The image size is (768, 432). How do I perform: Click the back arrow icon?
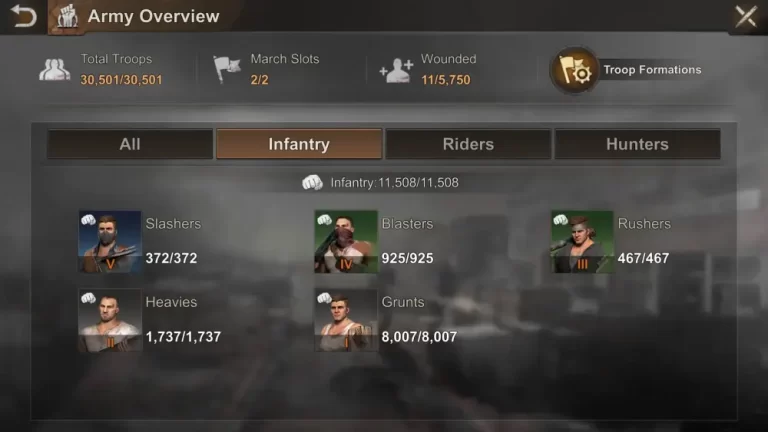tap(23, 16)
